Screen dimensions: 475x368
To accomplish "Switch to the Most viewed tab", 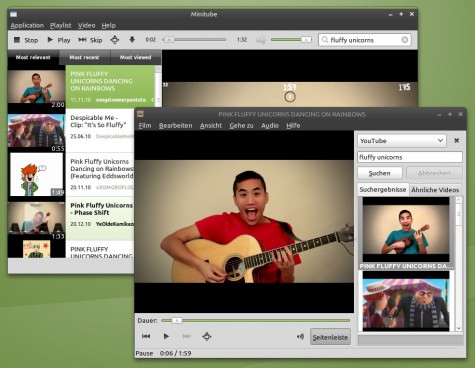I will coord(136,57).
